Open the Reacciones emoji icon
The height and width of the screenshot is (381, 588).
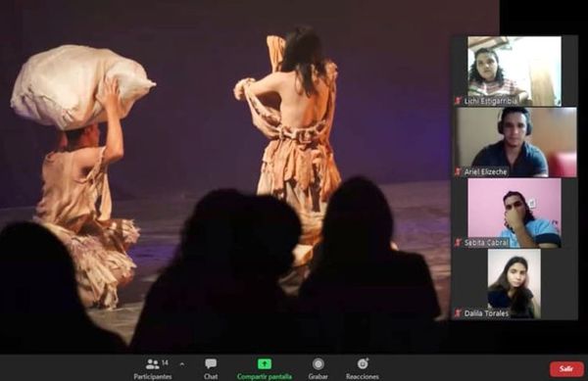click(363, 363)
